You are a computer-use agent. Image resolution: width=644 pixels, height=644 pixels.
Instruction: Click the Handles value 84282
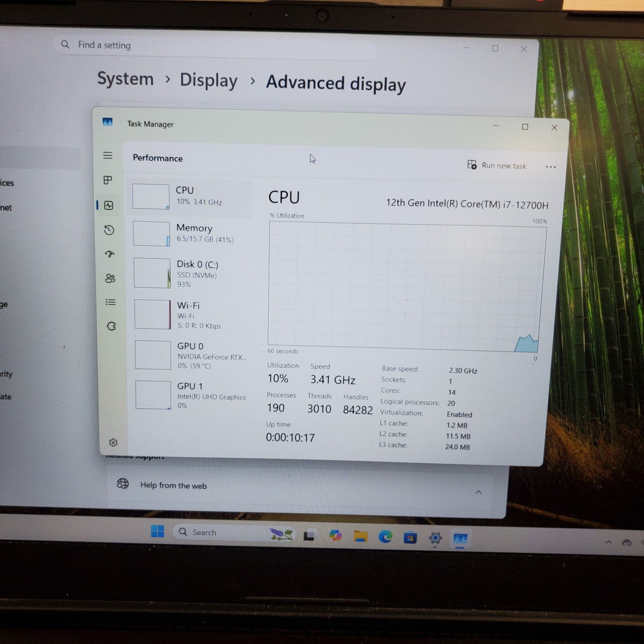pos(358,410)
